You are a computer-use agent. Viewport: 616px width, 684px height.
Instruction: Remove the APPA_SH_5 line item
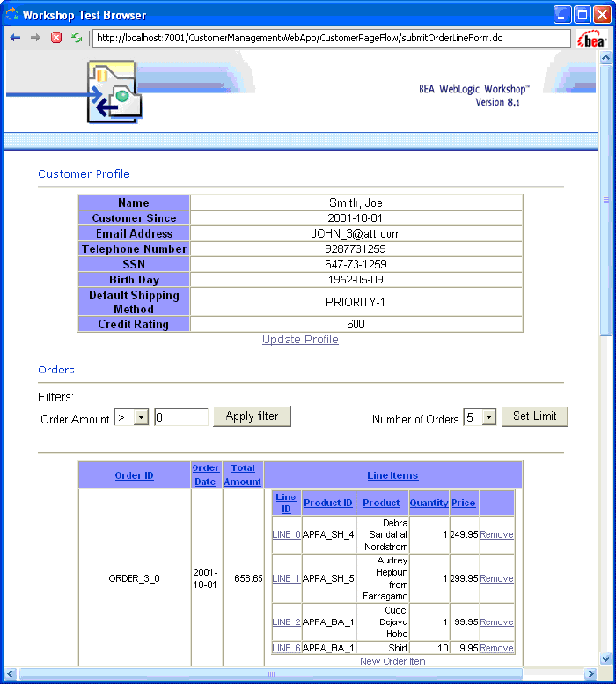pos(496,578)
